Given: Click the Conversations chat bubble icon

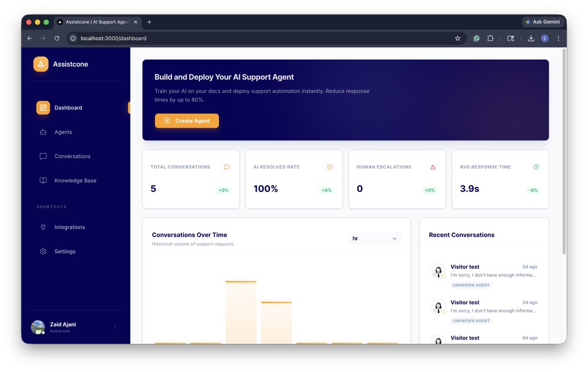Looking at the screenshot, I should (x=43, y=156).
